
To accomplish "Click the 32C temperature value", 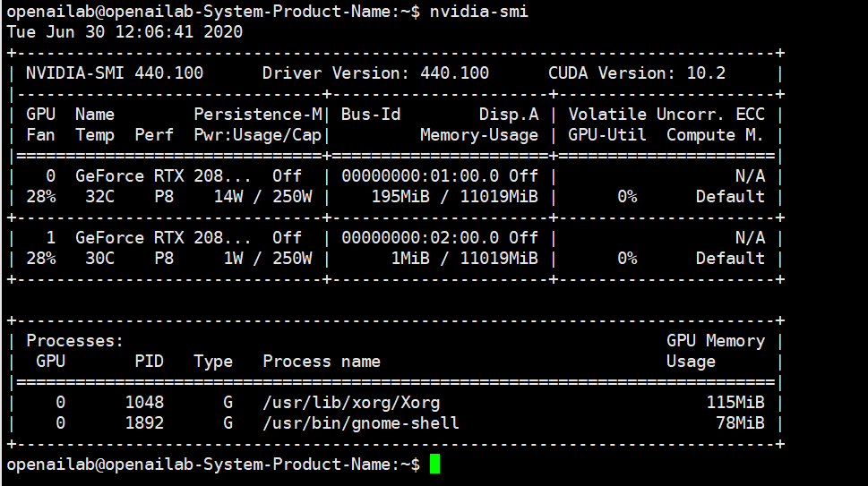I will (x=99, y=197).
